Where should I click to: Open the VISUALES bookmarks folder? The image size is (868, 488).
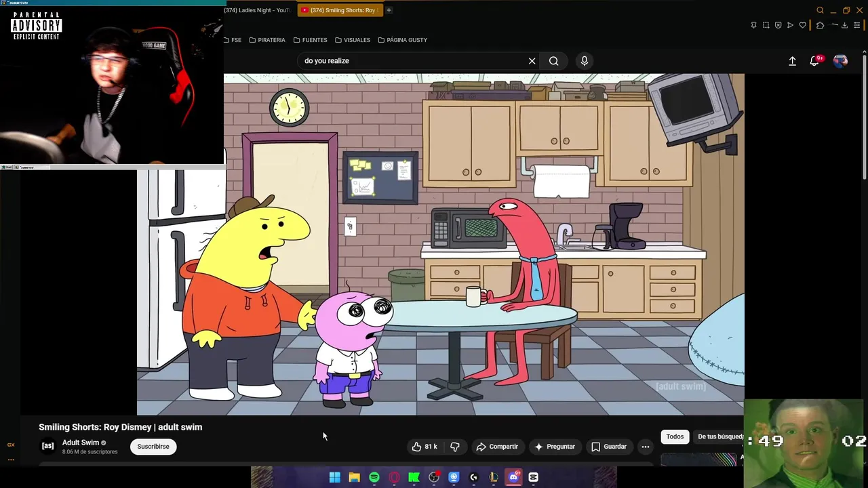pos(353,40)
